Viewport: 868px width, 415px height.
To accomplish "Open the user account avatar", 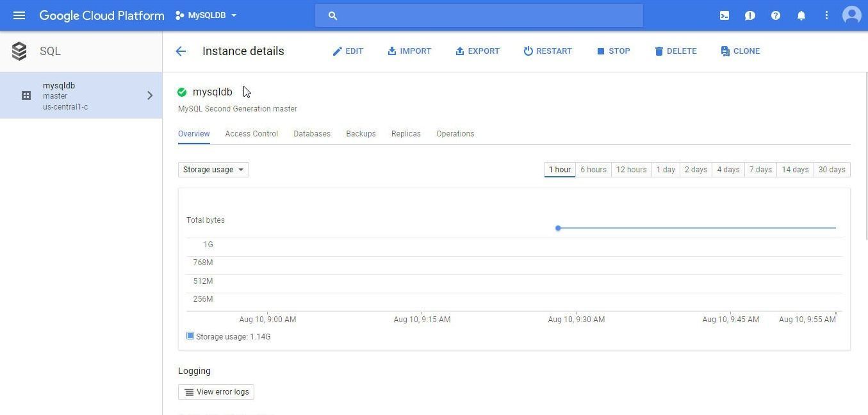I will pos(852,15).
